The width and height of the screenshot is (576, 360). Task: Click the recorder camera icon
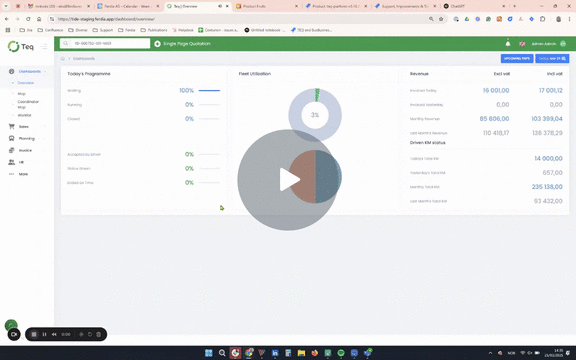tap(14, 334)
